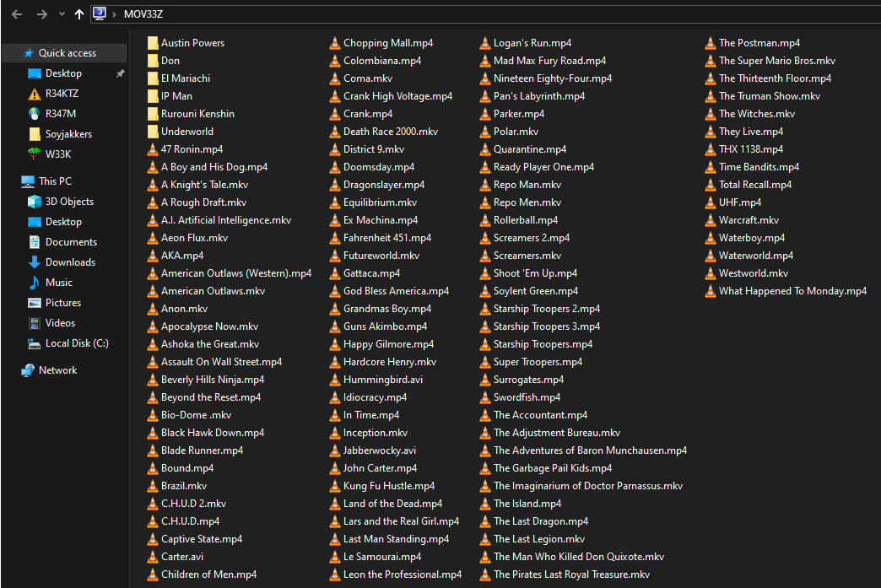Select the Rurouni Kenshin folder icon
The height and width of the screenshot is (588, 881).
152,113
